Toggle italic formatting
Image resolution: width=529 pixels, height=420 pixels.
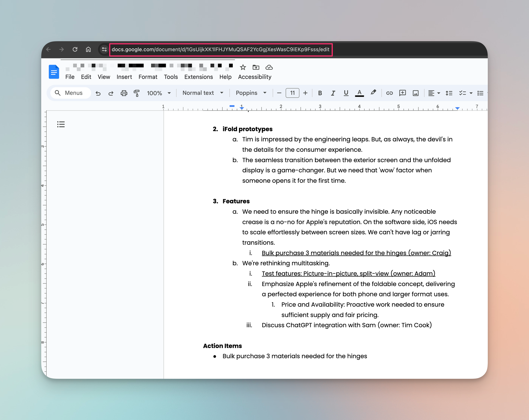(333, 93)
